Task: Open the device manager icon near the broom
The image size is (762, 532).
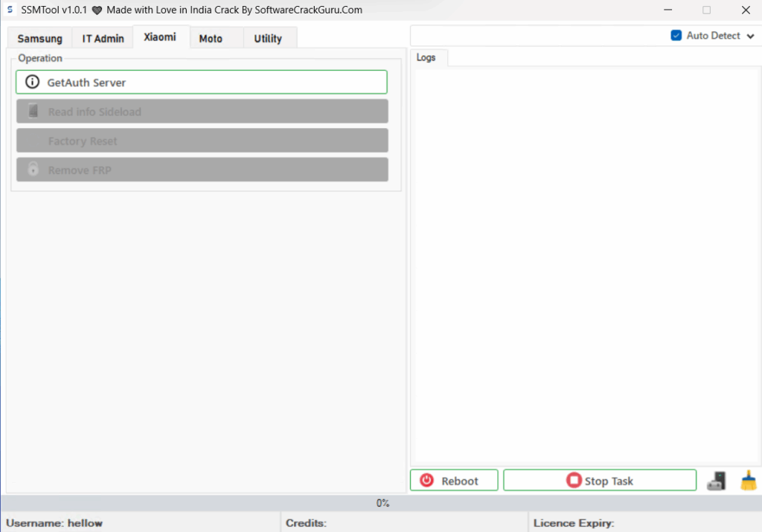Action: pyautogui.click(x=717, y=481)
